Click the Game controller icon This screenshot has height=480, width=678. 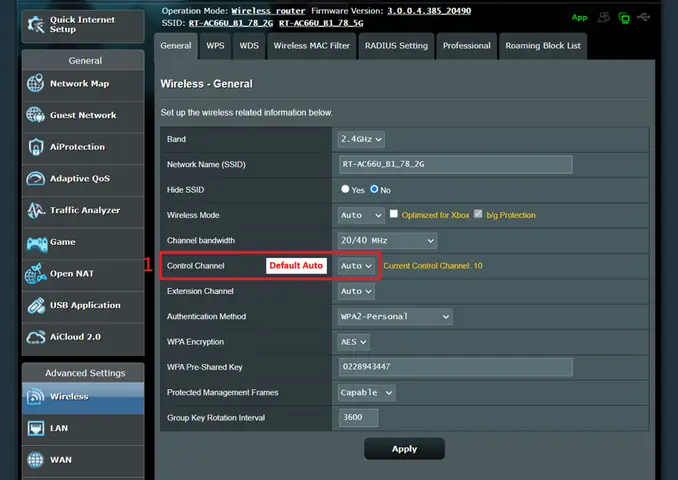37,243
